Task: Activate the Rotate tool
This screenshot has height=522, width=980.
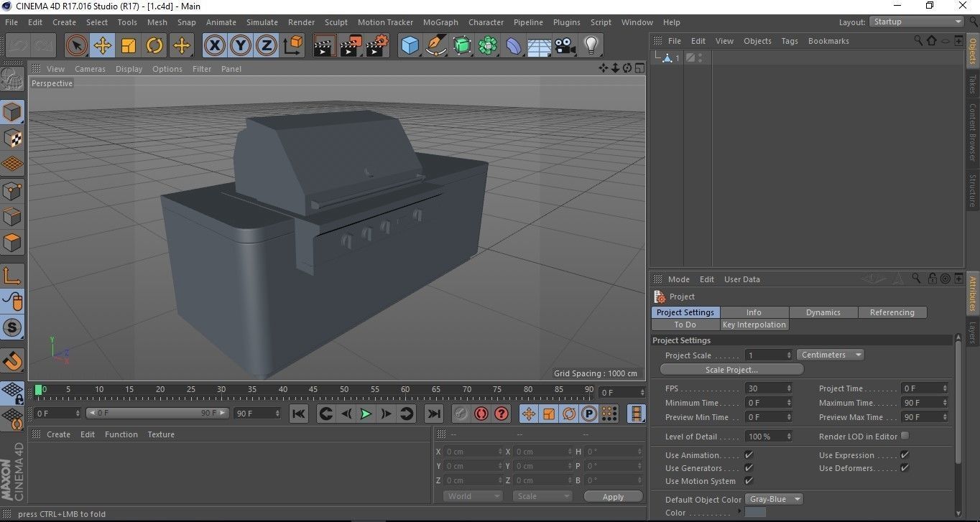Action: pyautogui.click(x=154, y=46)
